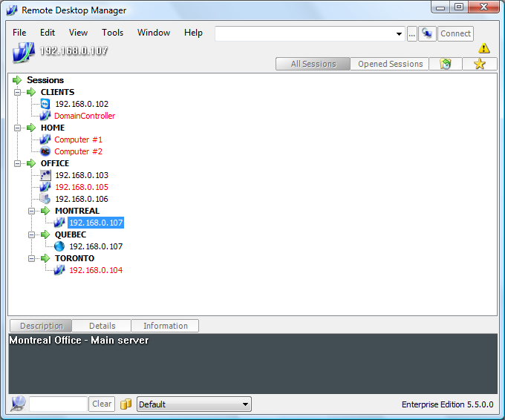
Task: Collapse the OFFICE group
Action: [x=17, y=163]
